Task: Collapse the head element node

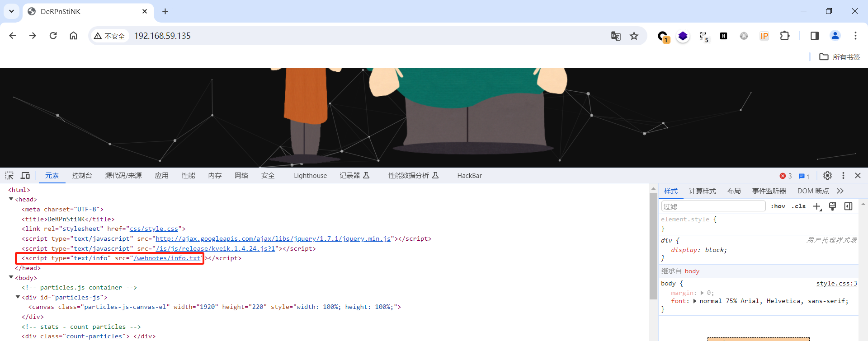Action: pos(11,199)
